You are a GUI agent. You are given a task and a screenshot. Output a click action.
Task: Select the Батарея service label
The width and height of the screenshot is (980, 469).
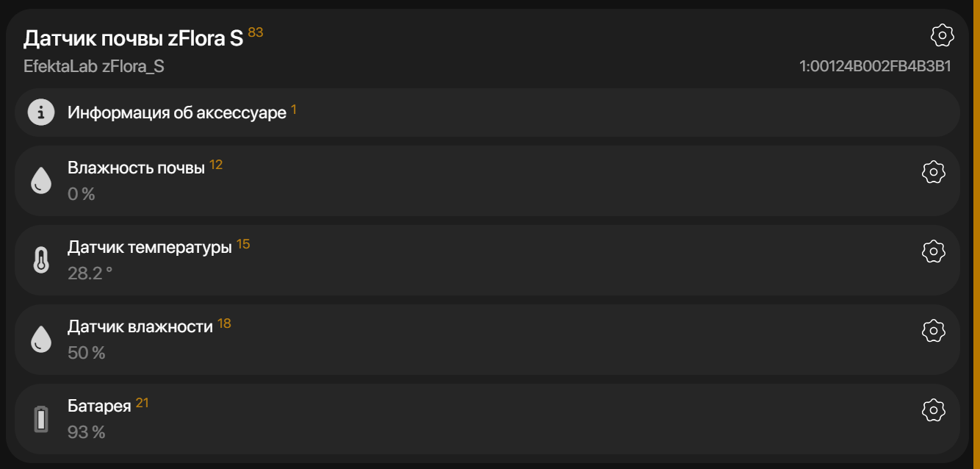pyautogui.click(x=99, y=407)
